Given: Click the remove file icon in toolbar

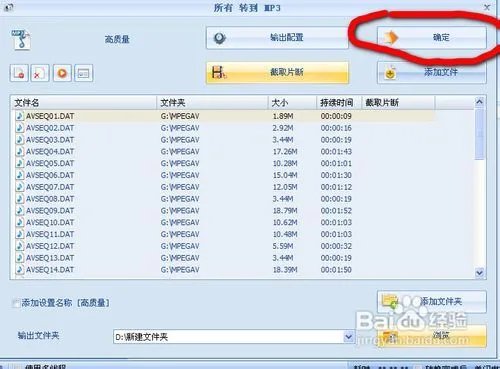Looking at the screenshot, I should coord(19,73).
